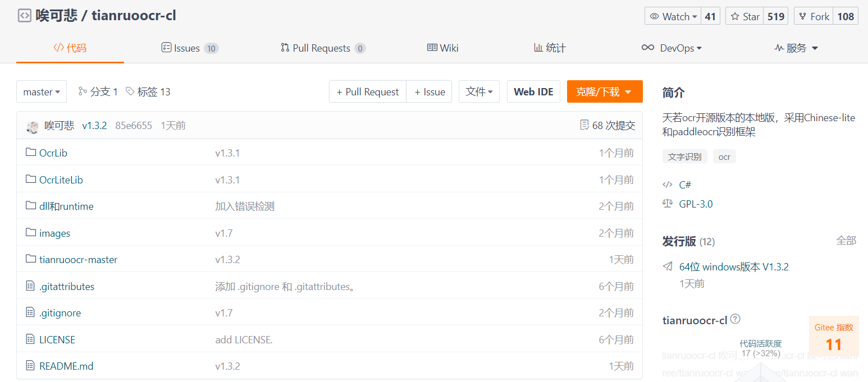Image resolution: width=868 pixels, height=382 pixels.
Task: Click the release paper-plane icon
Action: coord(668,266)
